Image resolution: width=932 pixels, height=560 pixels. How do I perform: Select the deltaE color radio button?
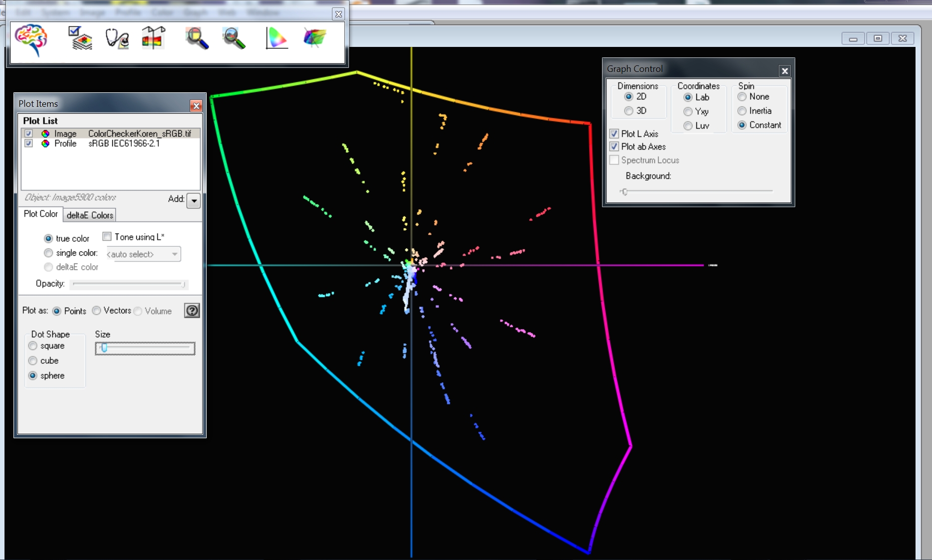pyautogui.click(x=48, y=267)
